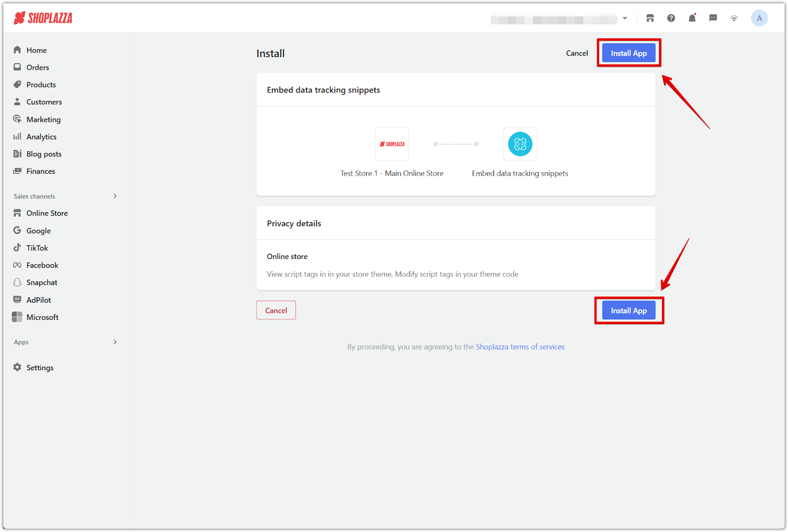Click the Online Store shop icon
Image resolution: width=788 pixels, height=532 pixels.
(x=17, y=213)
